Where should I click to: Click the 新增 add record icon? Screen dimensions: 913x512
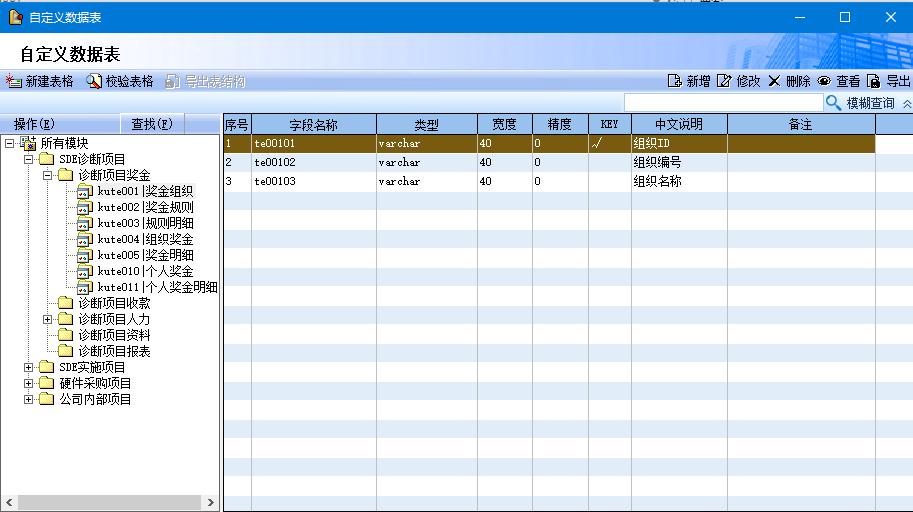tap(675, 81)
